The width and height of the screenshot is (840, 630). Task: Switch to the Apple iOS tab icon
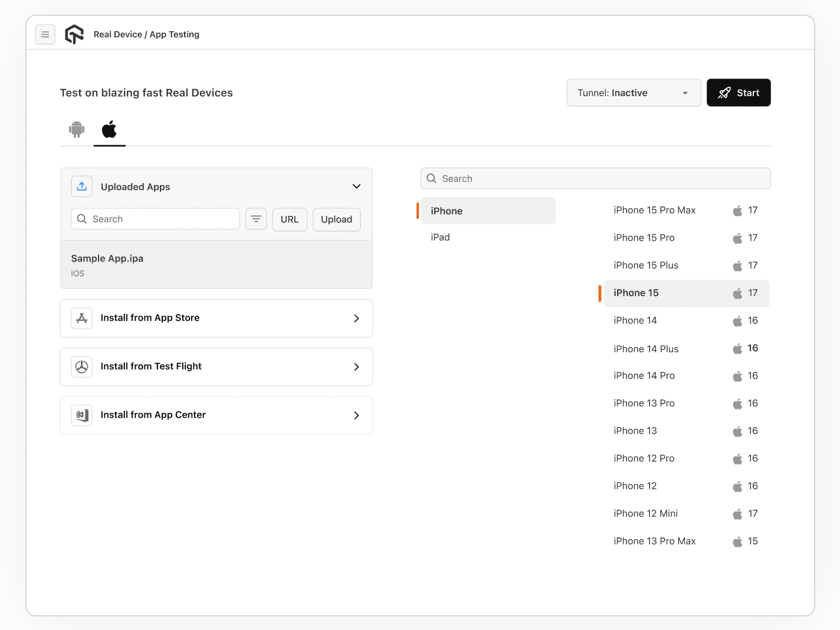click(109, 129)
